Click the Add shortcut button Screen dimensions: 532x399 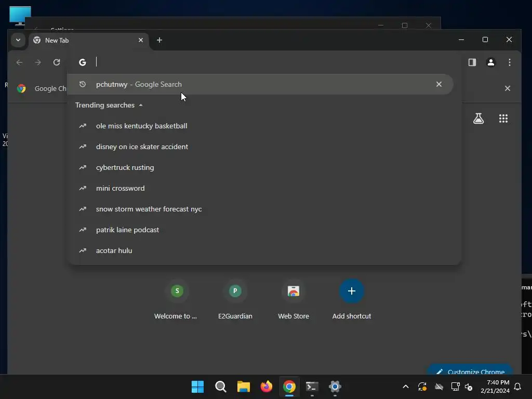[352, 300]
